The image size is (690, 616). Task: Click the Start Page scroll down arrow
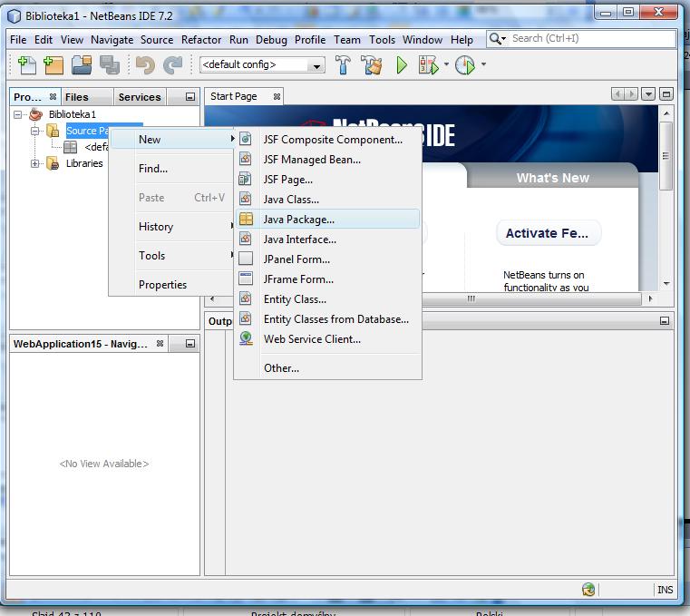(x=666, y=284)
